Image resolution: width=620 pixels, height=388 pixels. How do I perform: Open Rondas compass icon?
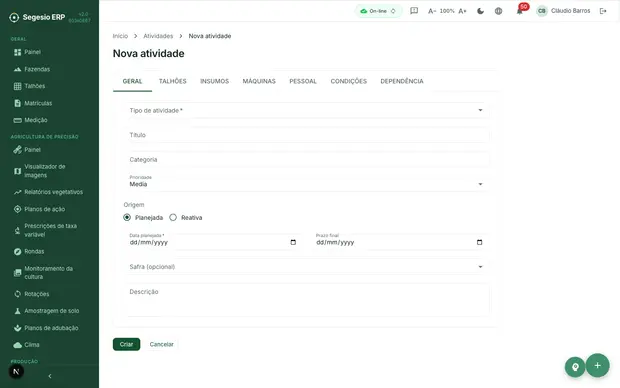[x=17, y=252]
